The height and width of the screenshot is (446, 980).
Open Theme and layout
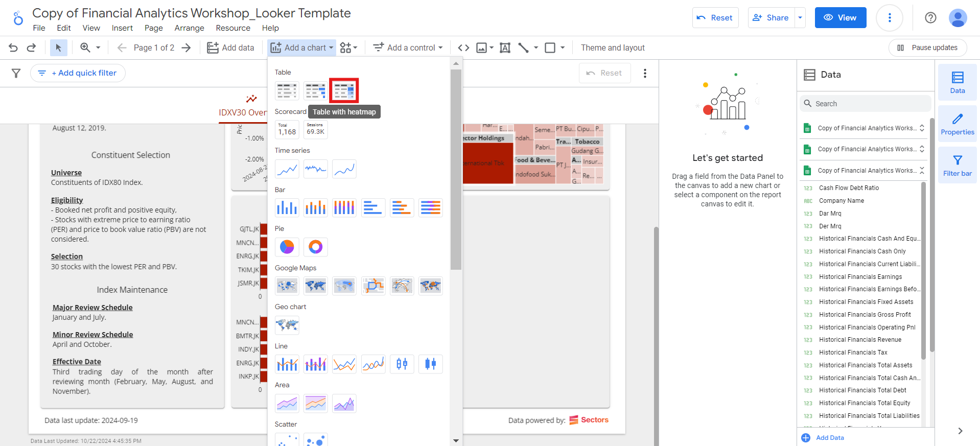613,48
